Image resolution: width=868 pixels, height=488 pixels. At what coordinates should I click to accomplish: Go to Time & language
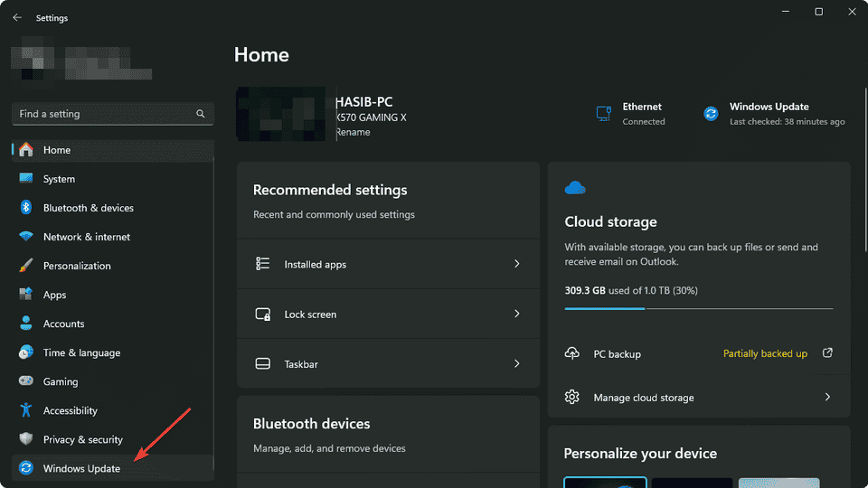click(x=112, y=352)
